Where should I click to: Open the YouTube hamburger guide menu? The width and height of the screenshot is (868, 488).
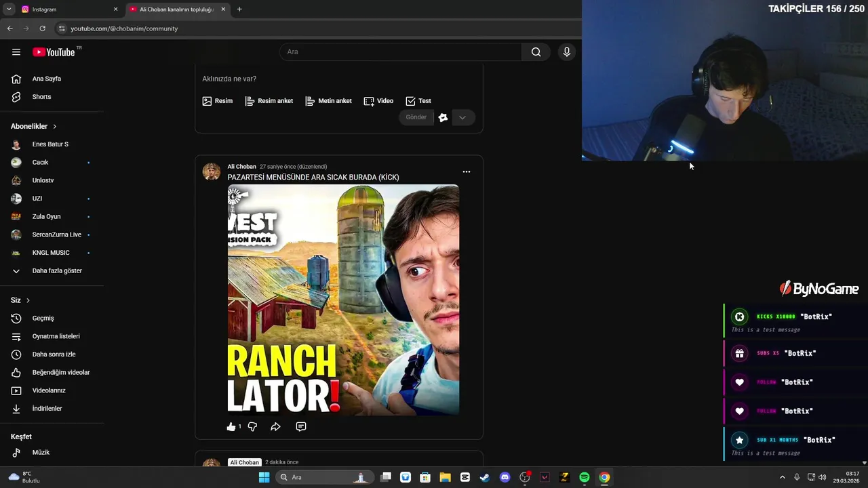click(x=16, y=52)
